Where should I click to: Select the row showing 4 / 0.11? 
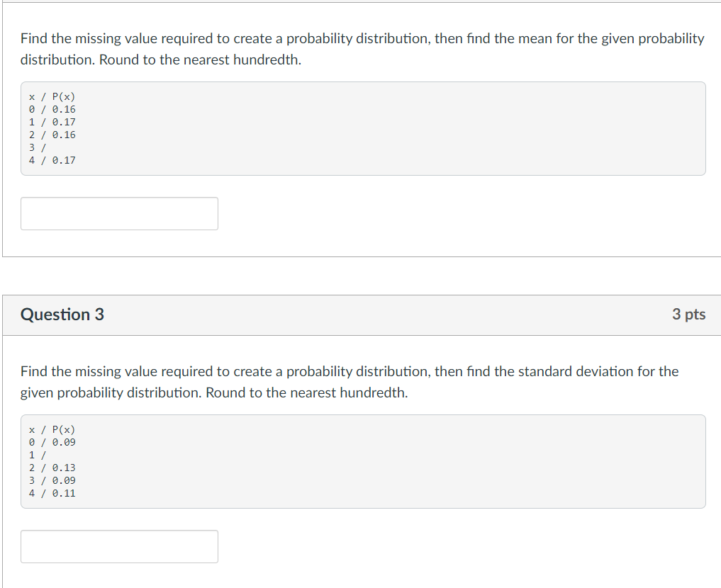(x=52, y=493)
